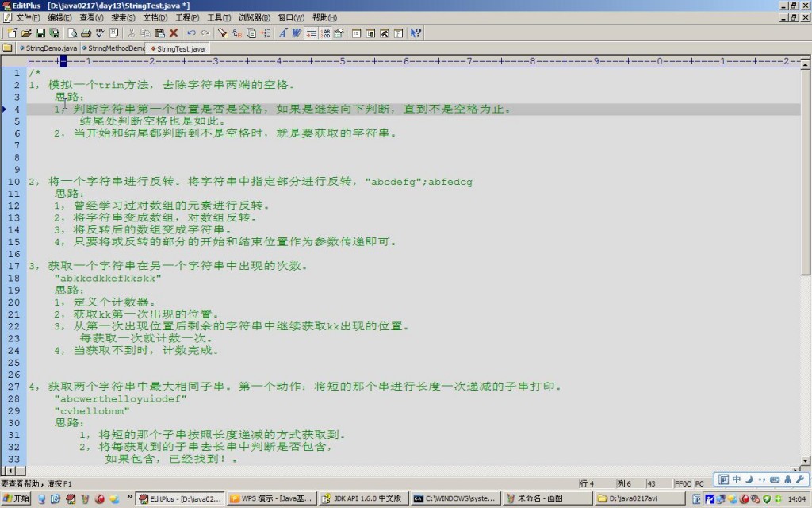Switch to 未命名 - 画图 Paint window

[547, 498]
